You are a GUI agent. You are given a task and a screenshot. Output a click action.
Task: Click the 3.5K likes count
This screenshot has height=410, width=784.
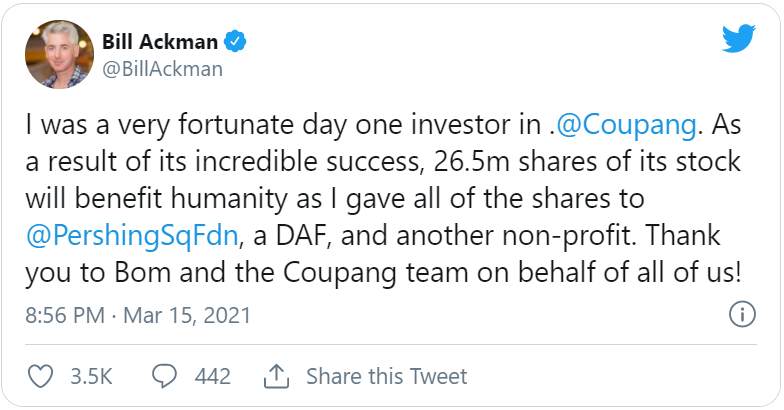(91, 377)
